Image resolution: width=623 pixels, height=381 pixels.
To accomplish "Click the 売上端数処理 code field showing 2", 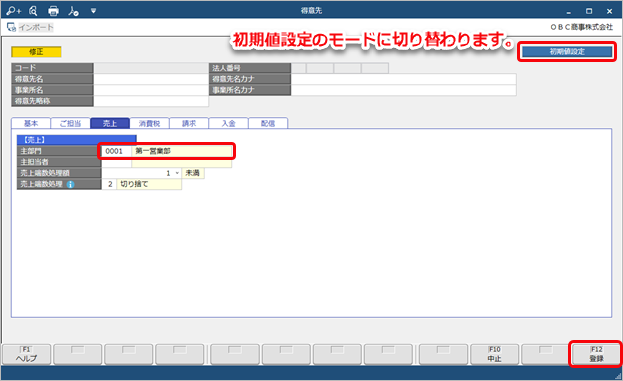I will tap(109, 184).
